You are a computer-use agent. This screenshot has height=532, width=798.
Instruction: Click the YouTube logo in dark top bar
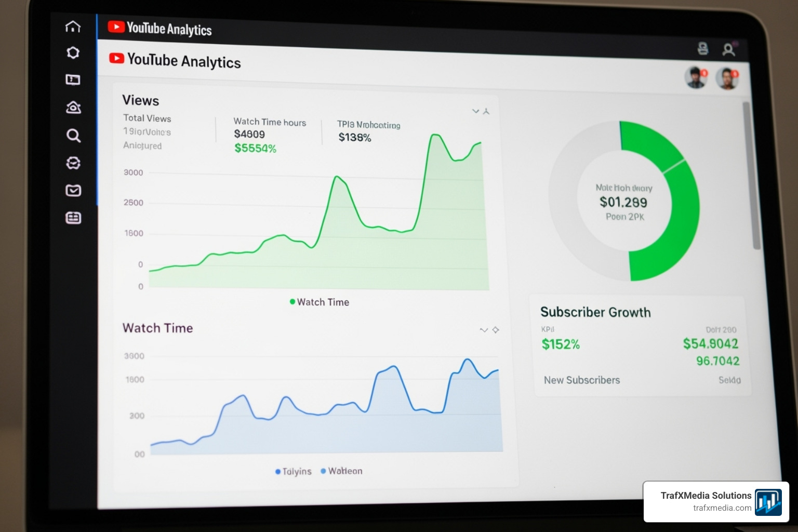(x=116, y=26)
